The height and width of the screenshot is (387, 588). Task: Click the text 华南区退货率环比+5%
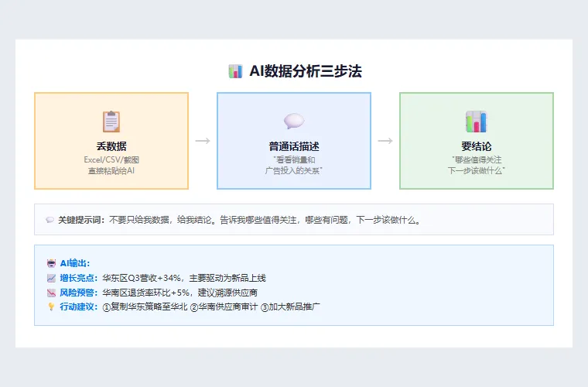point(146,293)
